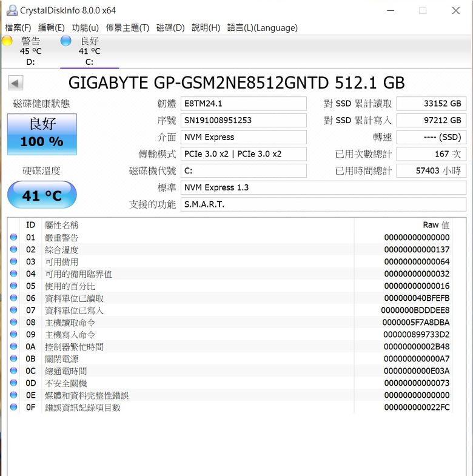
Task: Click the rotation rate field ---- (SSD)
Action: tap(431, 137)
